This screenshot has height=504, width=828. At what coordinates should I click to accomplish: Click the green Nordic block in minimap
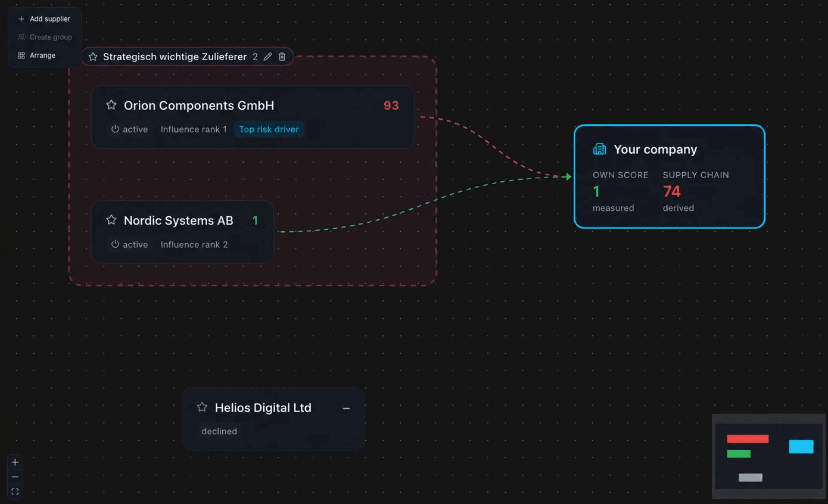pyautogui.click(x=739, y=454)
